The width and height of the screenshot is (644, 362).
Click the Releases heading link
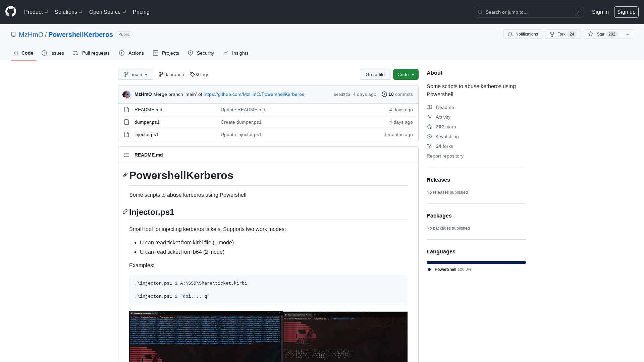click(x=438, y=180)
